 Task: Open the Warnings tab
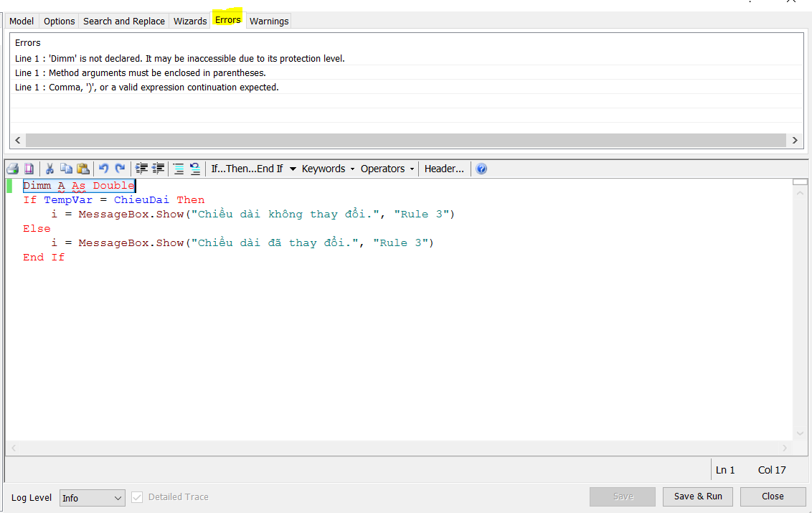pos(268,21)
